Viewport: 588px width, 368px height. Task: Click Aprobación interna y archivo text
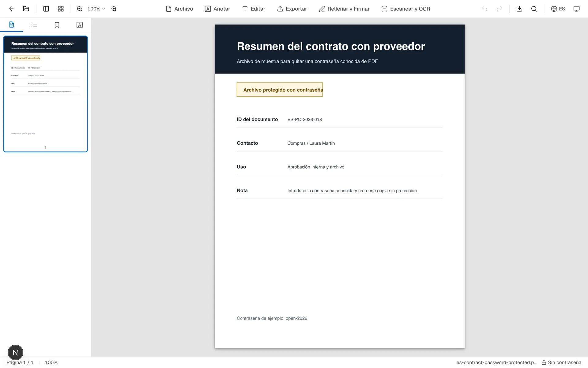(x=316, y=167)
